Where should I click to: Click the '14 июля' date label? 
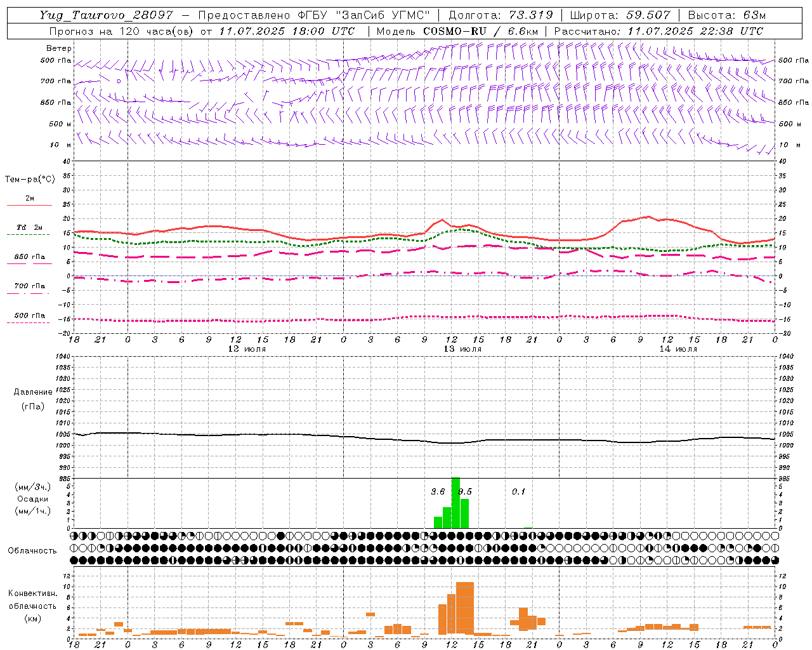click(x=678, y=349)
